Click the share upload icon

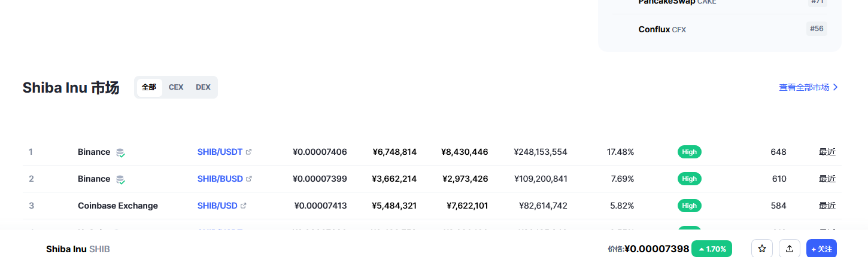click(790, 249)
